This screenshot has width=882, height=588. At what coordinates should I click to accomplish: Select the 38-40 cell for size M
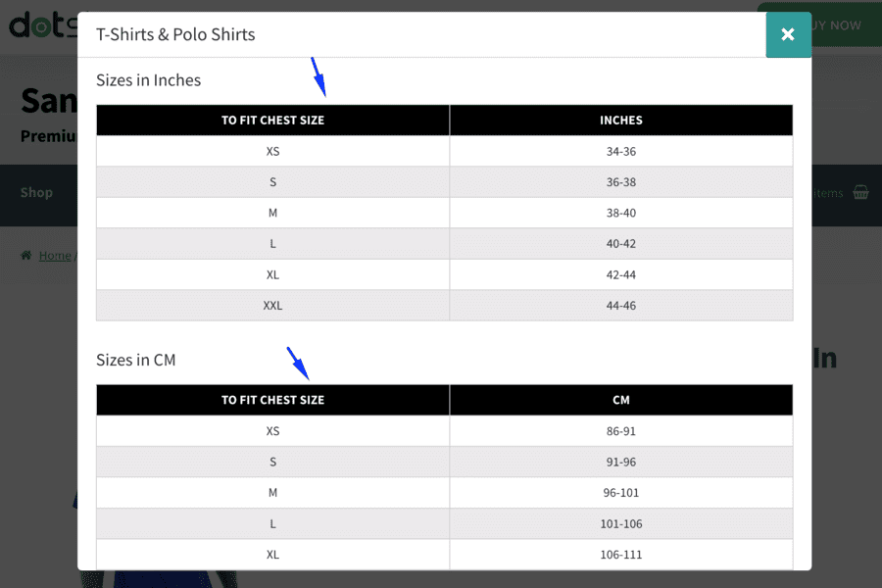[621, 213]
